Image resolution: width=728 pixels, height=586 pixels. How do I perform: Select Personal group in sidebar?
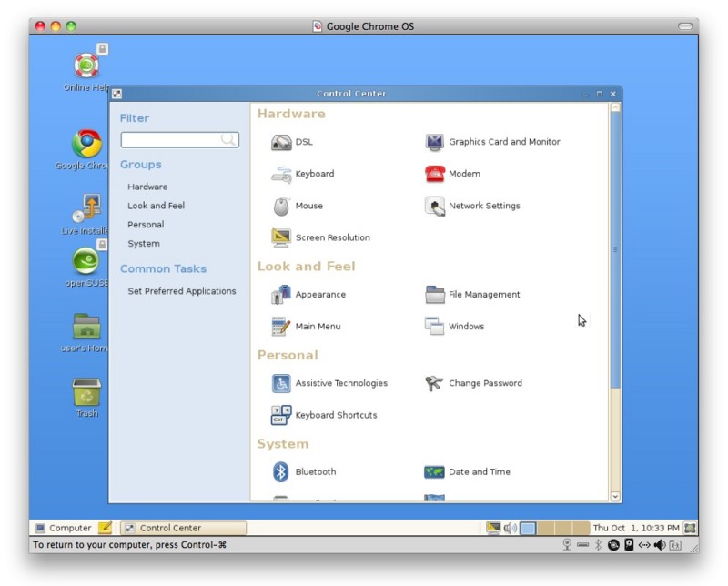pos(146,225)
